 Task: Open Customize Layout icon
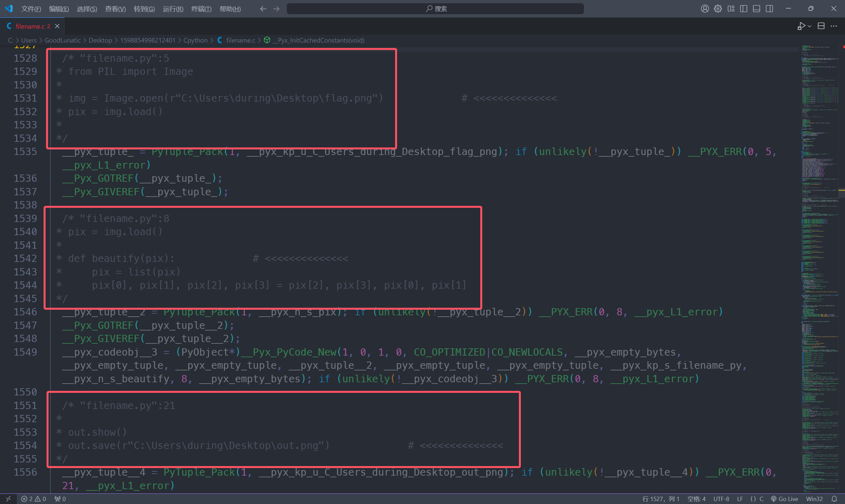(x=731, y=9)
